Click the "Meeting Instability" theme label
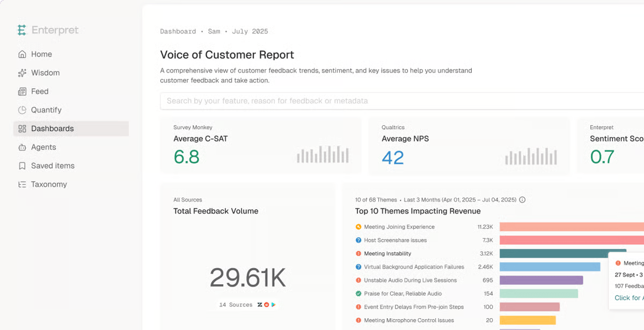This screenshot has width=644, height=330. (x=387, y=254)
